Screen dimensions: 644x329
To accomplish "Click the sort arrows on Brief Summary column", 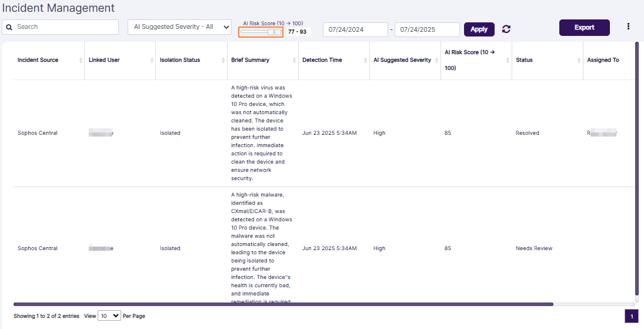I will (x=294, y=60).
